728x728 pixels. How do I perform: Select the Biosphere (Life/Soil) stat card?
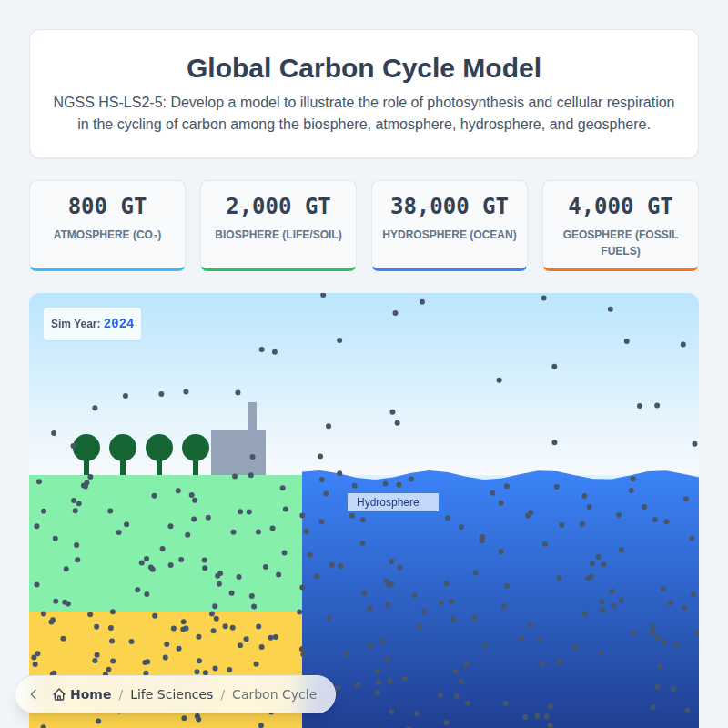278,225
